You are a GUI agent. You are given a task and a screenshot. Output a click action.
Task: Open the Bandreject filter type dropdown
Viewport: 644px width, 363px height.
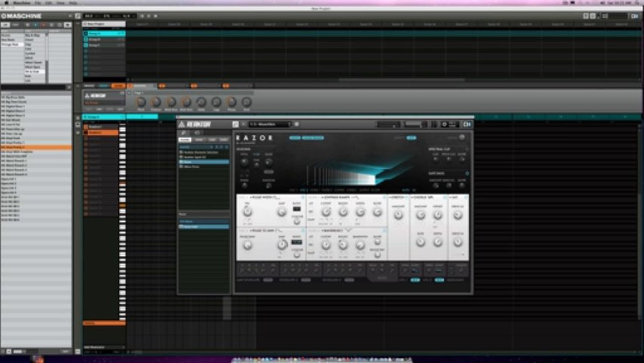pyautogui.click(x=336, y=230)
